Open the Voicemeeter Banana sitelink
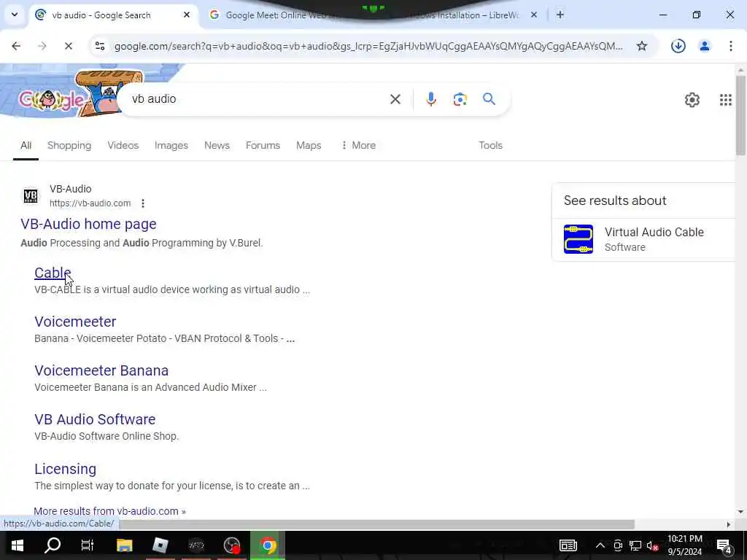The height and width of the screenshot is (560, 747). pos(101,370)
